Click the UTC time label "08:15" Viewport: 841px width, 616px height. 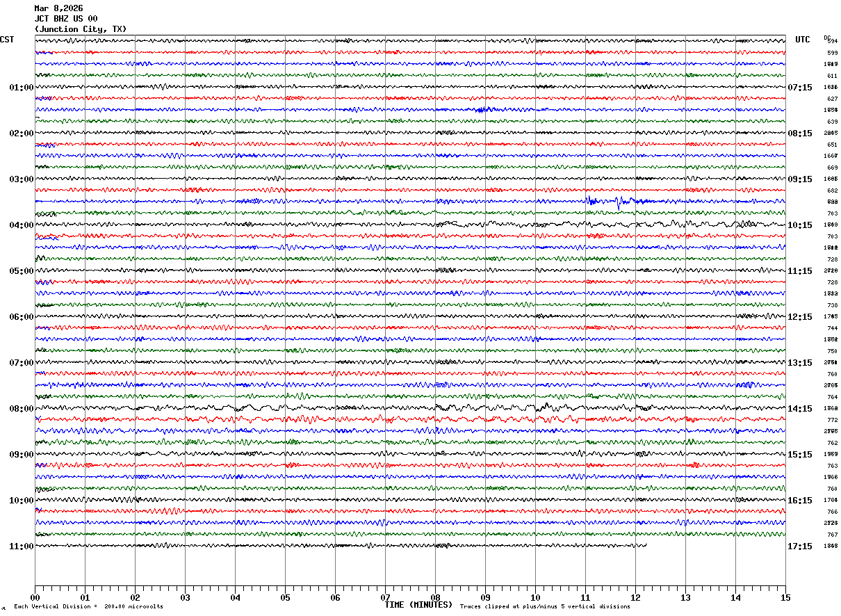(x=800, y=133)
